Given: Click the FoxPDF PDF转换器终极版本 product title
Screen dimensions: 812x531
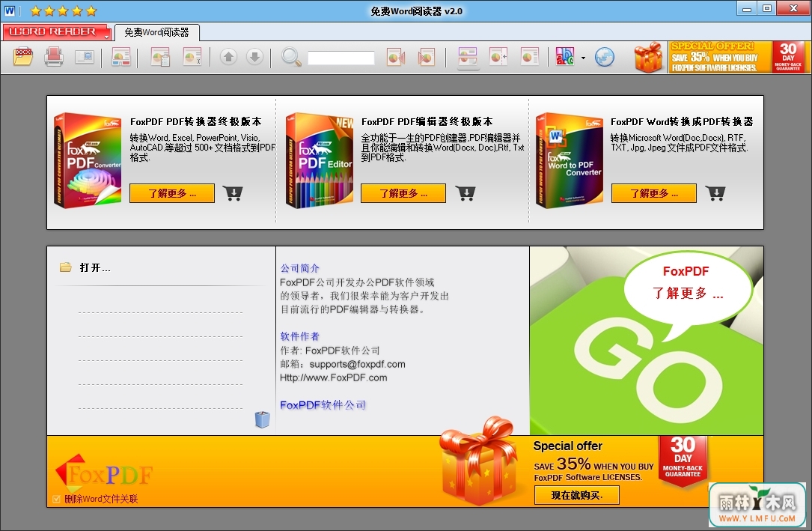Looking at the screenshot, I should click(x=196, y=122).
